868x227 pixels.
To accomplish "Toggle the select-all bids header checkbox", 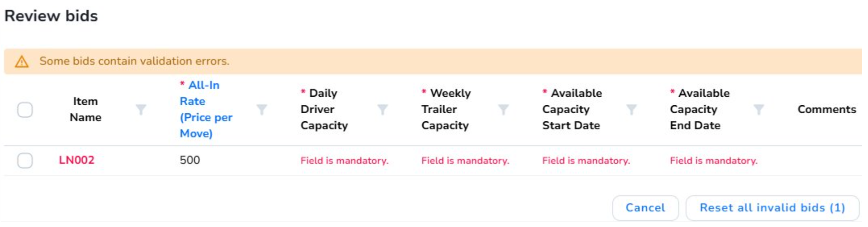I will click(25, 110).
